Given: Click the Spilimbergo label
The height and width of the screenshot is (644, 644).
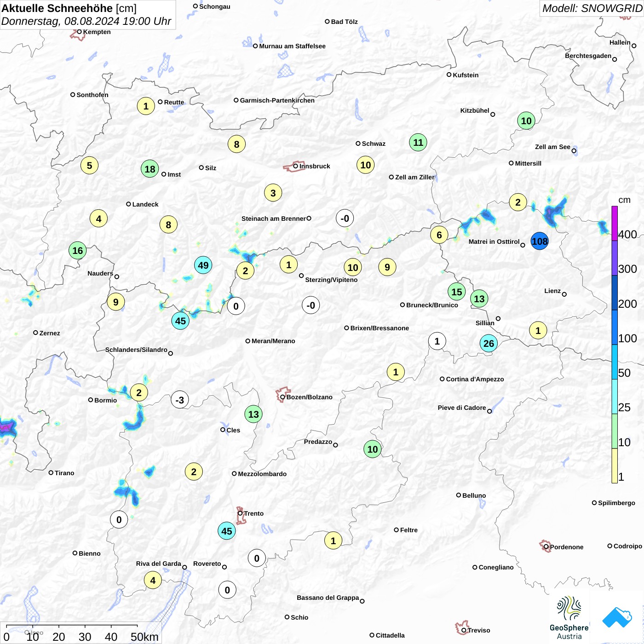Looking at the screenshot, I should (x=617, y=503).
